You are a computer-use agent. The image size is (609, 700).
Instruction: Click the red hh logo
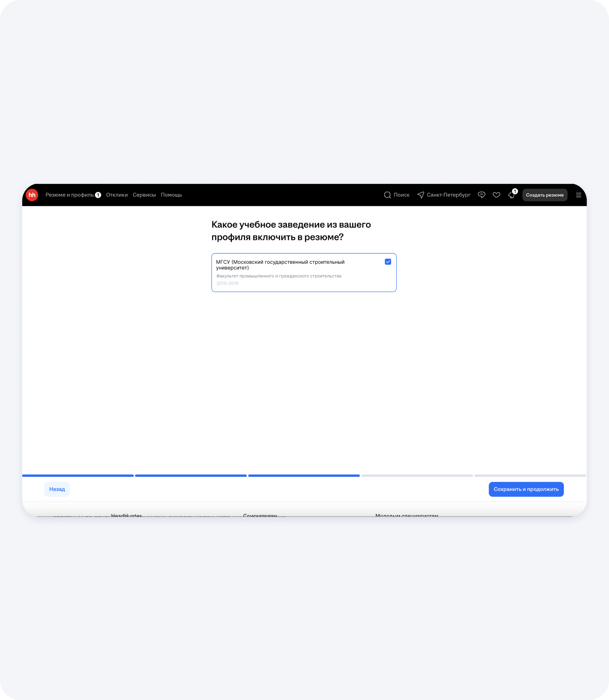pos(32,195)
